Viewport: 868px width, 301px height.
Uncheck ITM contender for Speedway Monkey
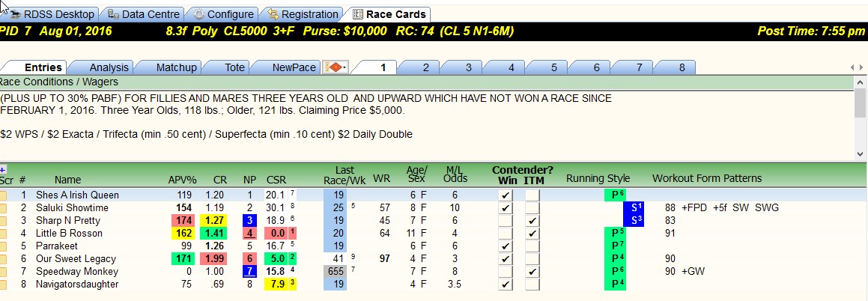coord(532,272)
